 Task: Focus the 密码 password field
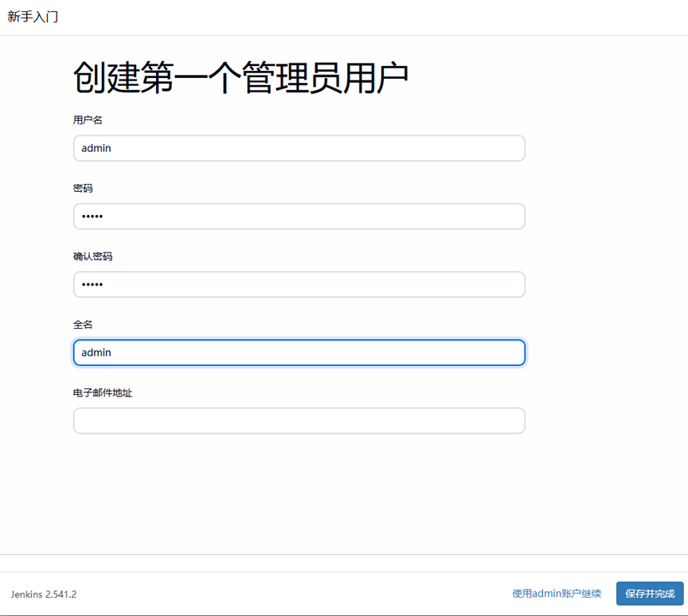[299, 216]
